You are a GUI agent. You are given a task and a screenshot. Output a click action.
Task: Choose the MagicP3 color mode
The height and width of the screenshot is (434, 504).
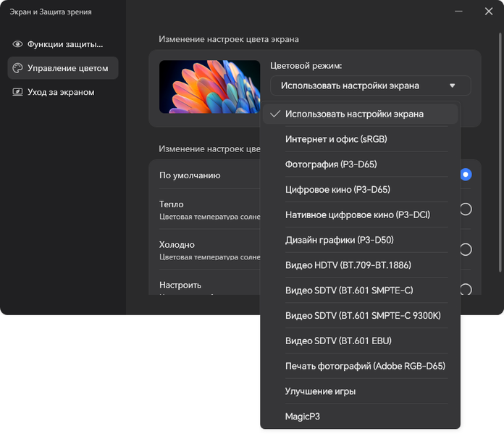[303, 417]
